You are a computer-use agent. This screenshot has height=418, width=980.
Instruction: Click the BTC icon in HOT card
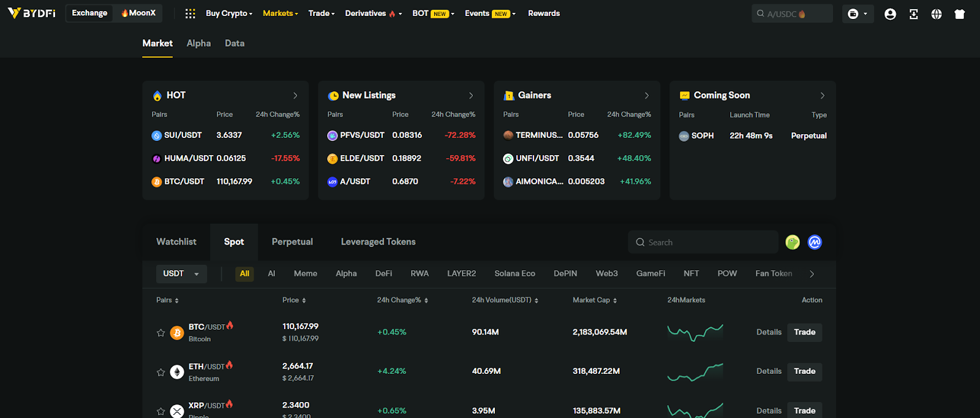pyautogui.click(x=157, y=182)
